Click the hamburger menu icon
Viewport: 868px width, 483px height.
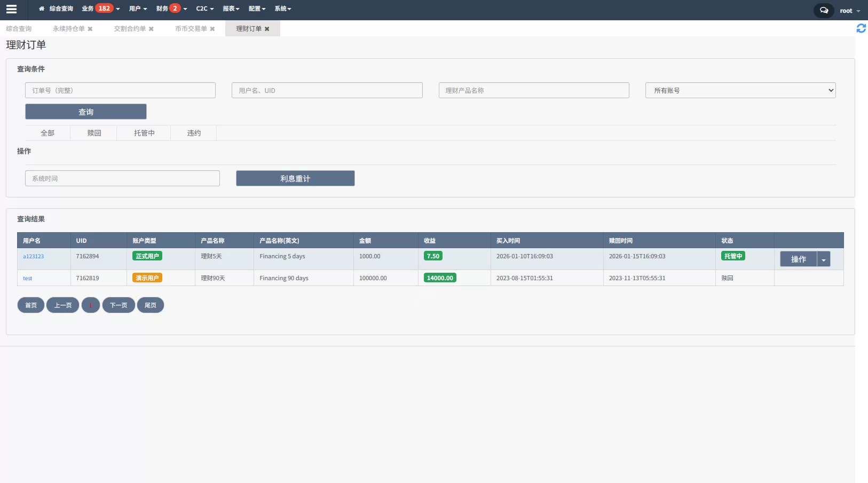click(x=11, y=9)
